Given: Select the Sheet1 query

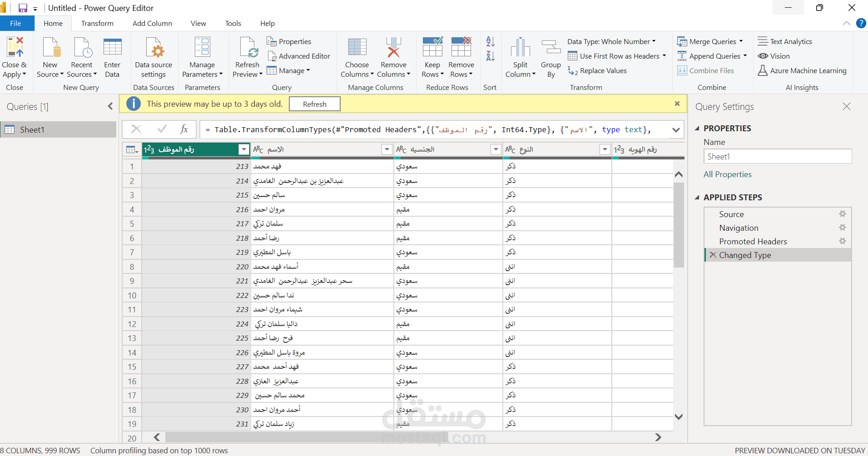Looking at the screenshot, I should pos(58,129).
